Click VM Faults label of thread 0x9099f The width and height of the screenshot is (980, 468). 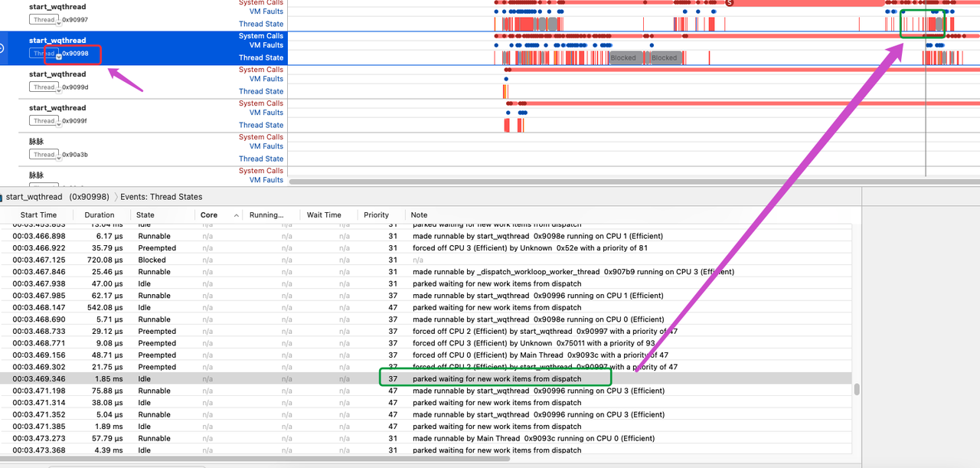(x=266, y=113)
